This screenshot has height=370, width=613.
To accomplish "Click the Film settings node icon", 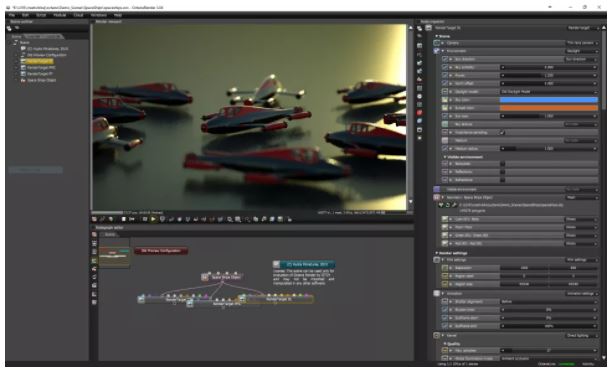I will [x=437, y=260].
